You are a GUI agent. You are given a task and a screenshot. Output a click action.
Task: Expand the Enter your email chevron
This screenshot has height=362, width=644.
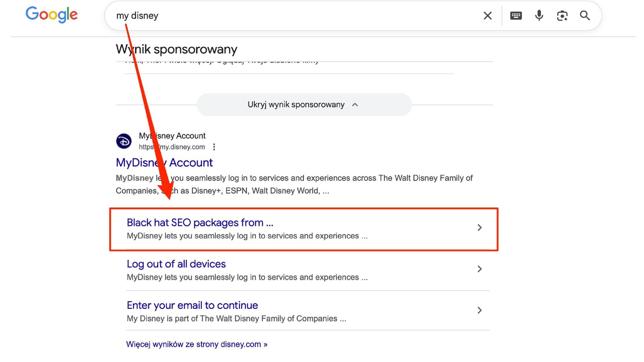(479, 310)
